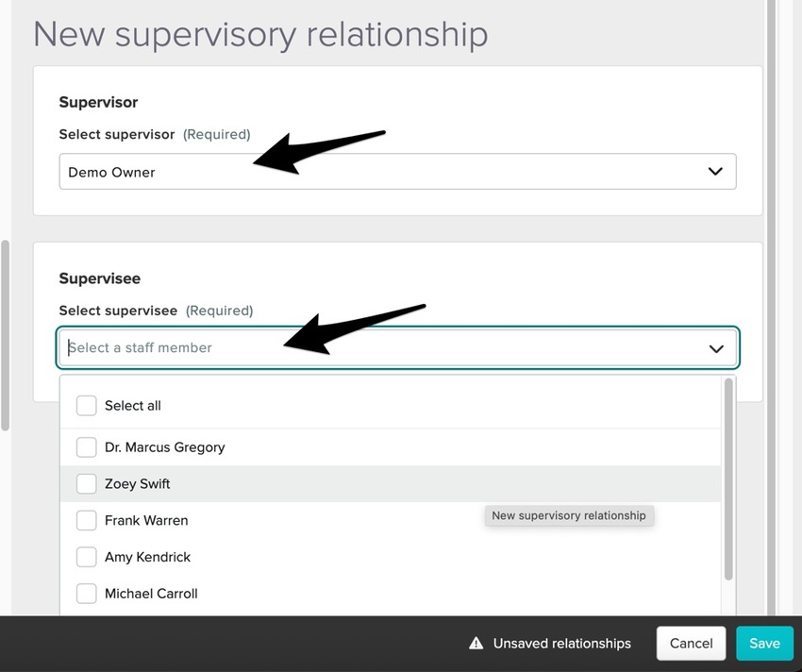Tick the Michael Carroll checkbox
Image resolution: width=802 pixels, height=672 pixels.
[x=87, y=595]
